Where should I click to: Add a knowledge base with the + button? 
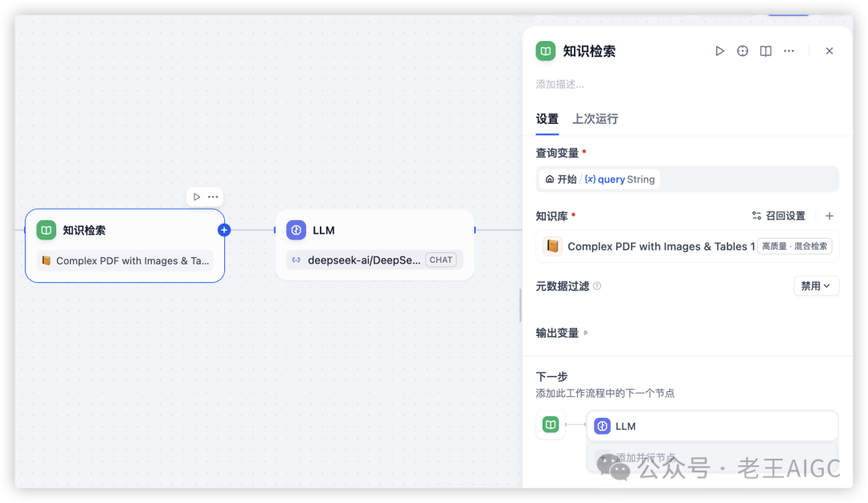pyautogui.click(x=829, y=215)
